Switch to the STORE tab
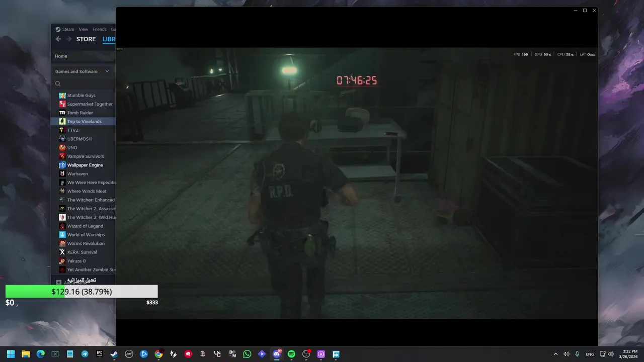644x362 pixels. click(x=86, y=39)
